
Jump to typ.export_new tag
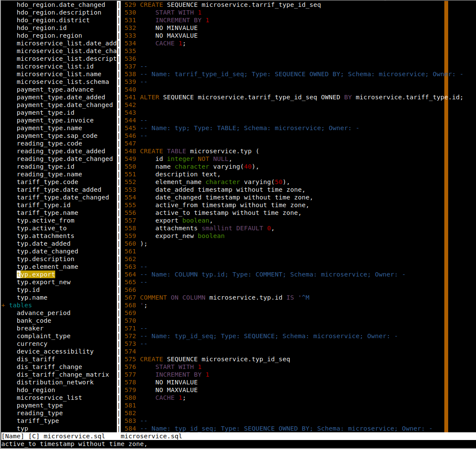[44, 282]
